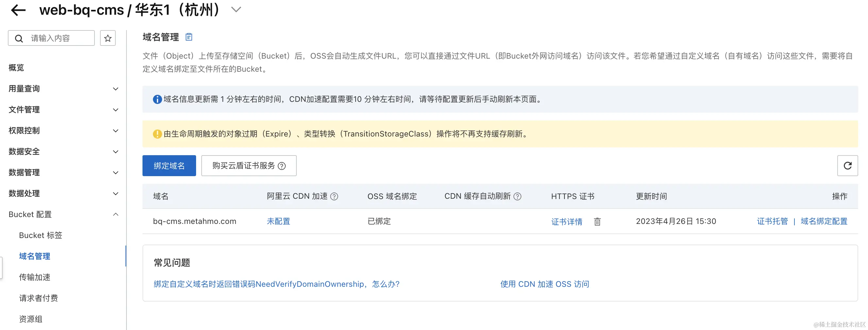Click the copy icon next to 域名管理 title
Image resolution: width=868 pixels, height=330 pixels.
click(x=189, y=37)
